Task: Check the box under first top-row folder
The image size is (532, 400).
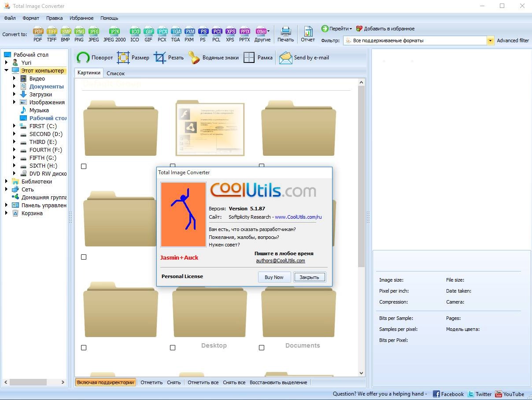Action: (x=84, y=166)
